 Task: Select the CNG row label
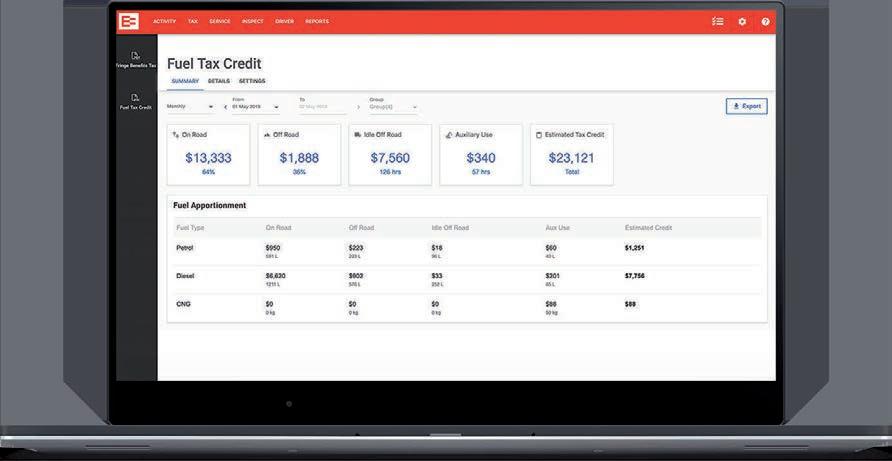(x=183, y=304)
